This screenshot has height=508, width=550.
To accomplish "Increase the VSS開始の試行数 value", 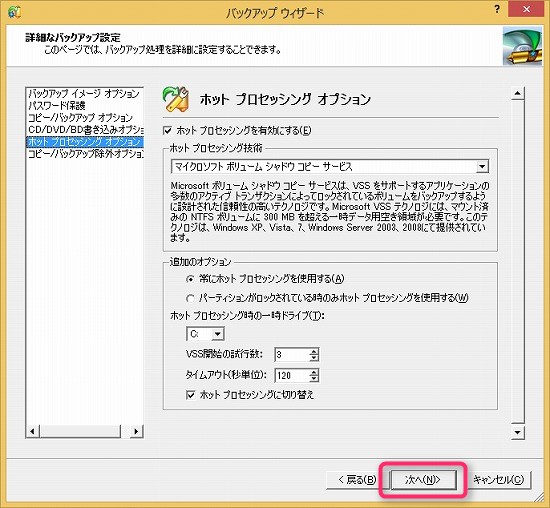I will [314, 352].
